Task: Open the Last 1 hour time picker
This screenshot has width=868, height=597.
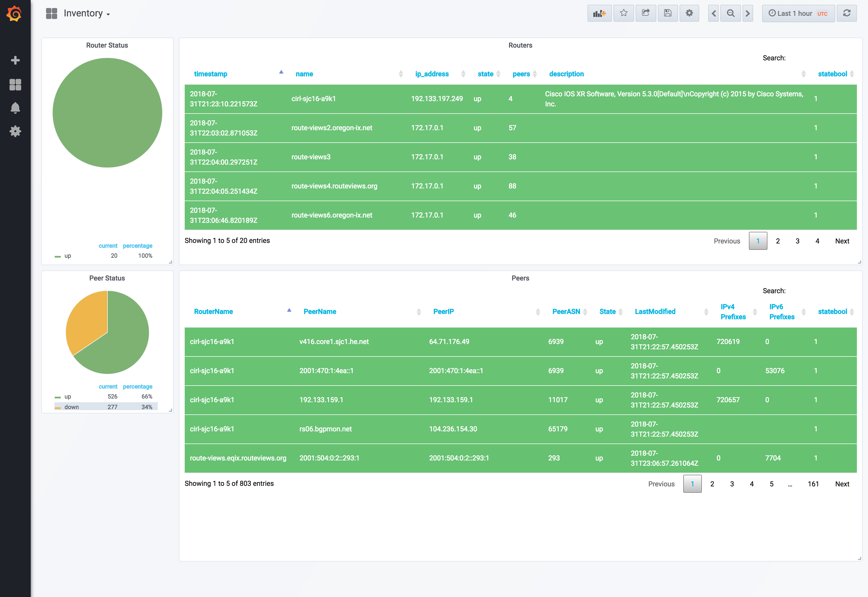Action: (798, 13)
